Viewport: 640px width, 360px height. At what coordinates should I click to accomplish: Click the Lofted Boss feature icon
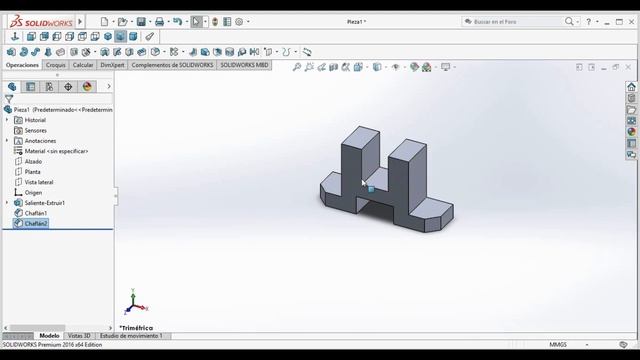click(x=48, y=52)
